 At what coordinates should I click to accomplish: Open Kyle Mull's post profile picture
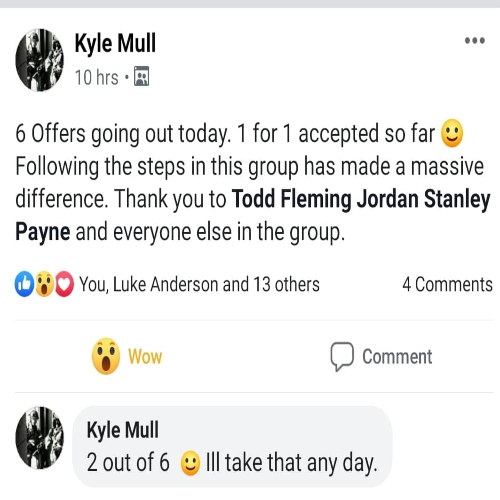(x=39, y=60)
